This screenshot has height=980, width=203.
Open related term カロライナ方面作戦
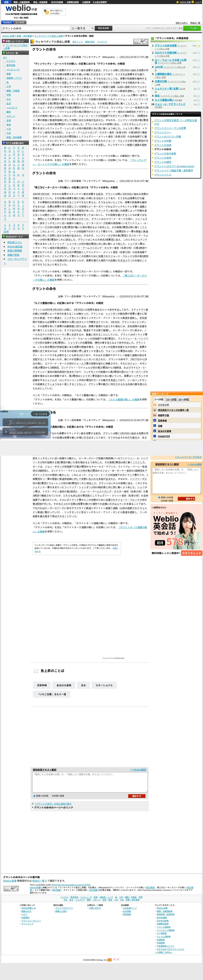pyautogui.click(x=165, y=53)
